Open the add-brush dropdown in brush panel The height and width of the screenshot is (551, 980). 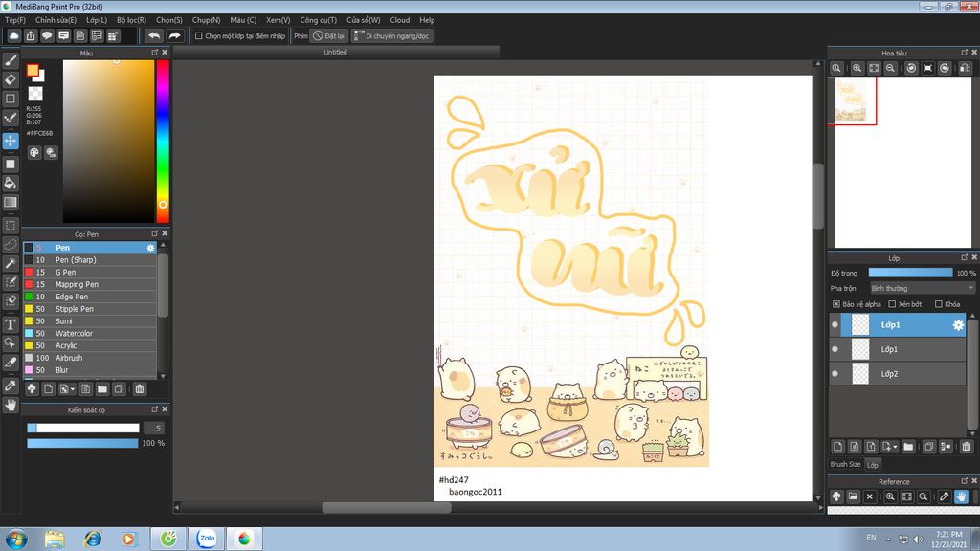tap(67, 388)
